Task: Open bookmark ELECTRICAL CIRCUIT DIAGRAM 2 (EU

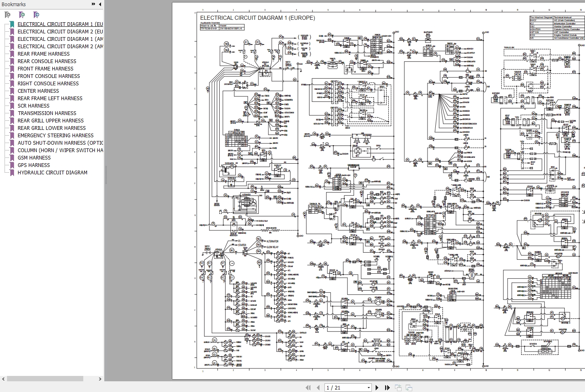Action: 60,32
